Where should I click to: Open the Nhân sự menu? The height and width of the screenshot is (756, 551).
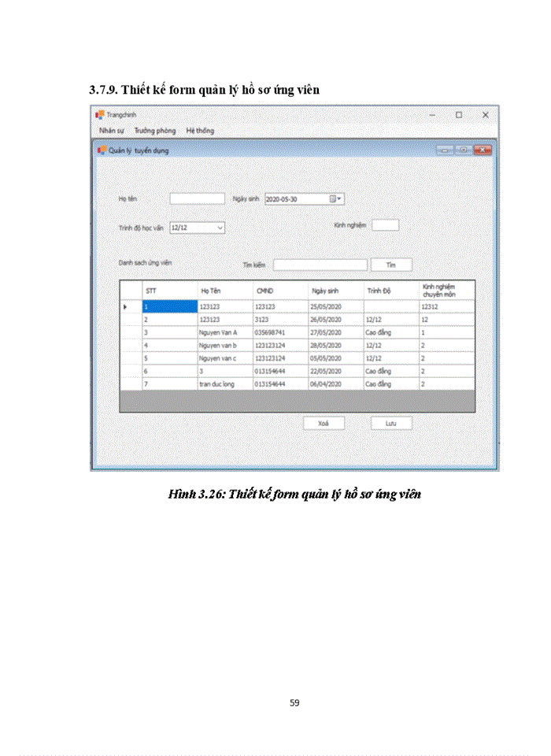(111, 131)
